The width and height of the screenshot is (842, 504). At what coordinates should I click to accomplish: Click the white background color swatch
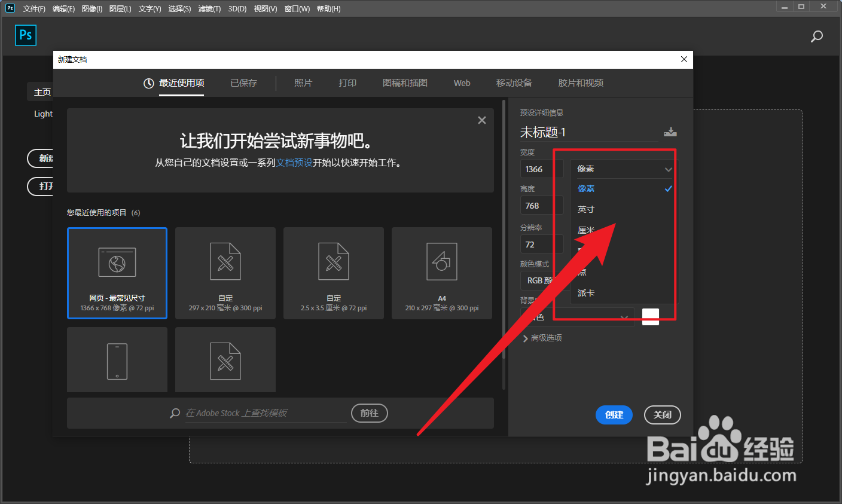point(651,316)
